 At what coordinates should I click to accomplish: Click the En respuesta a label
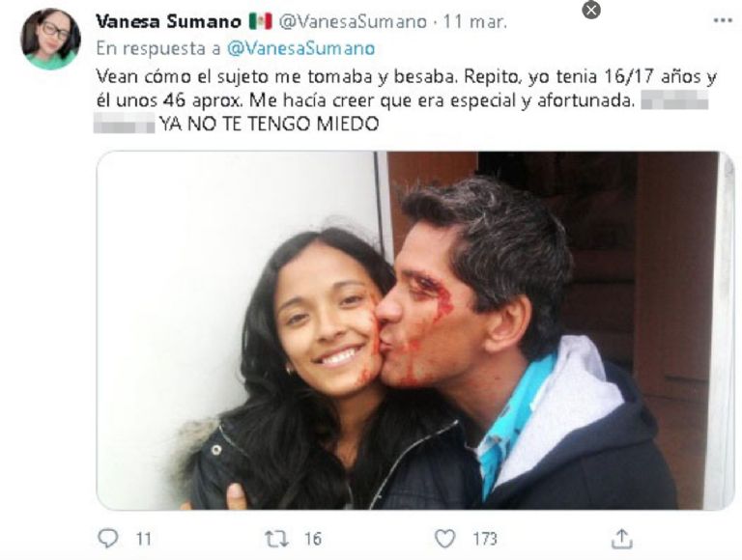[x=158, y=48]
